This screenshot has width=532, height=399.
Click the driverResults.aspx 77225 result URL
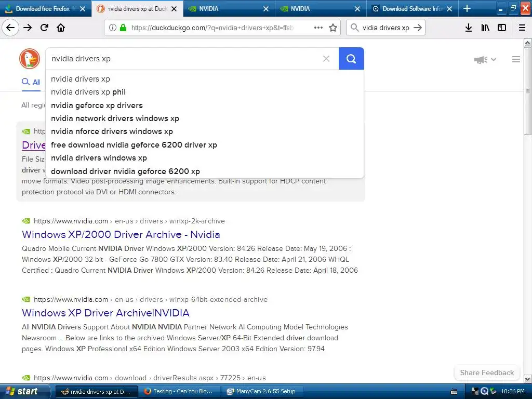[150, 378]
